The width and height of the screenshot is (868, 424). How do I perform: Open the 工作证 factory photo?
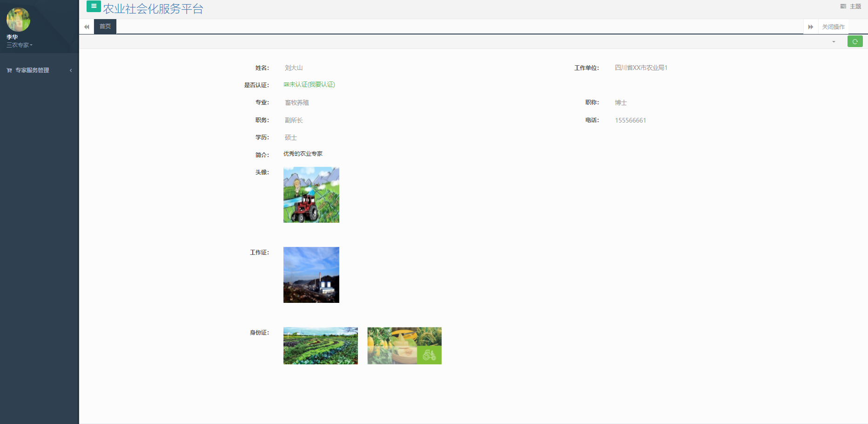(311, 275)
